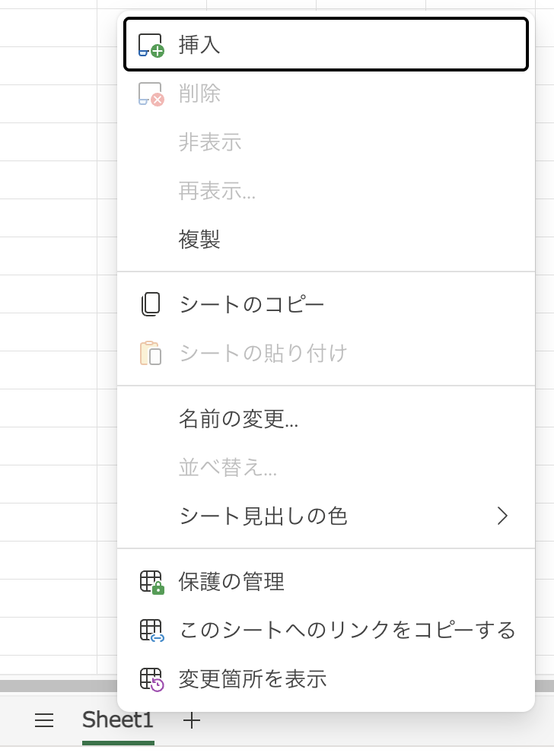The height and width of the screenshot is (756, 554).
Task: Choose 名前の変更... to rename the sheet
Action: click(x=238, y=418)
